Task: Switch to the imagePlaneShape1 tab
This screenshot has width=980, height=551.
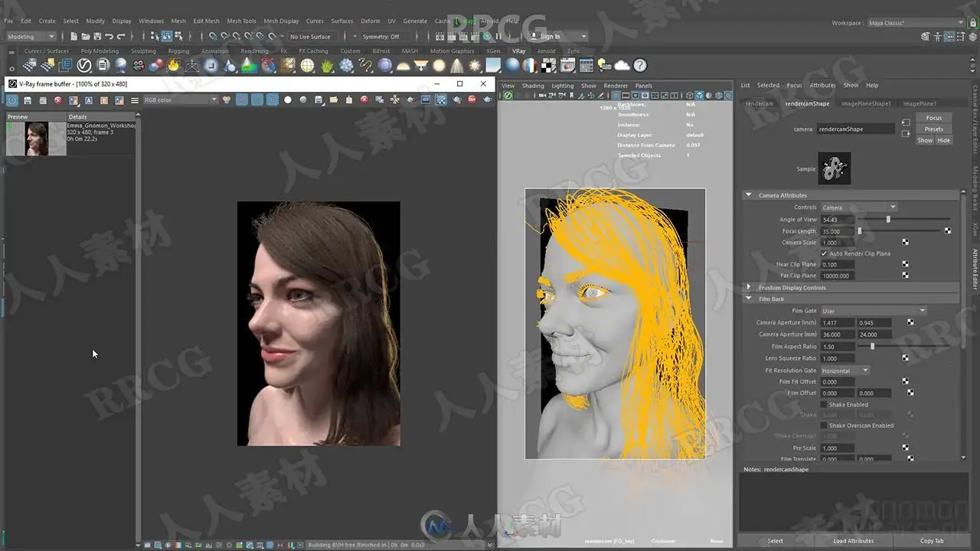Action: (866, 103)
